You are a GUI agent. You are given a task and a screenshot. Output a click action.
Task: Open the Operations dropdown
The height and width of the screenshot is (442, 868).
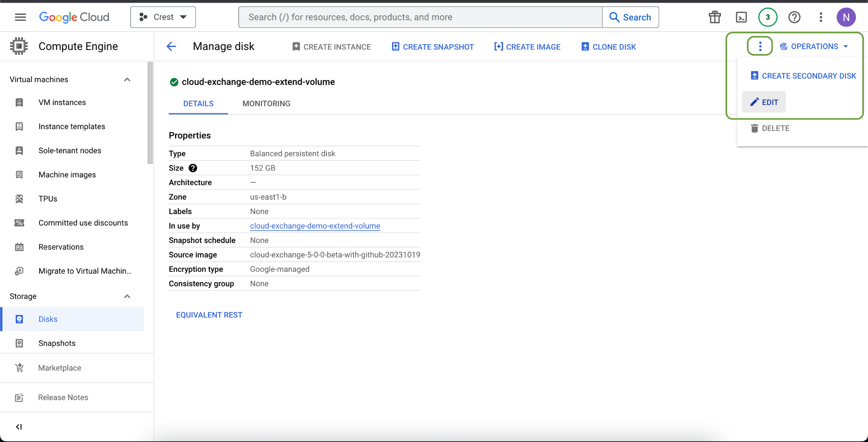tap(814, 46)
